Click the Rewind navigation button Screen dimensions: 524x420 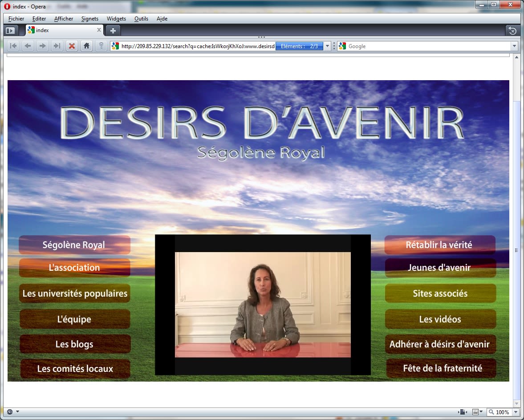point(13,46)
